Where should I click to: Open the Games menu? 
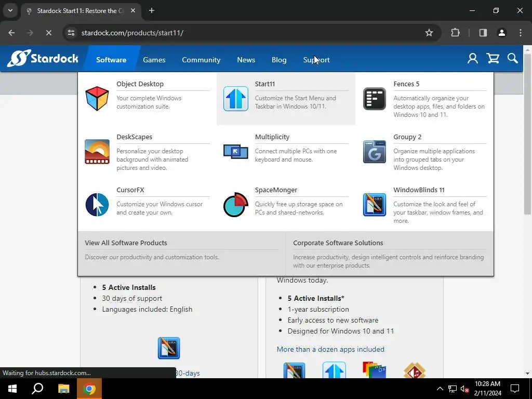click(x=154, y=60)
